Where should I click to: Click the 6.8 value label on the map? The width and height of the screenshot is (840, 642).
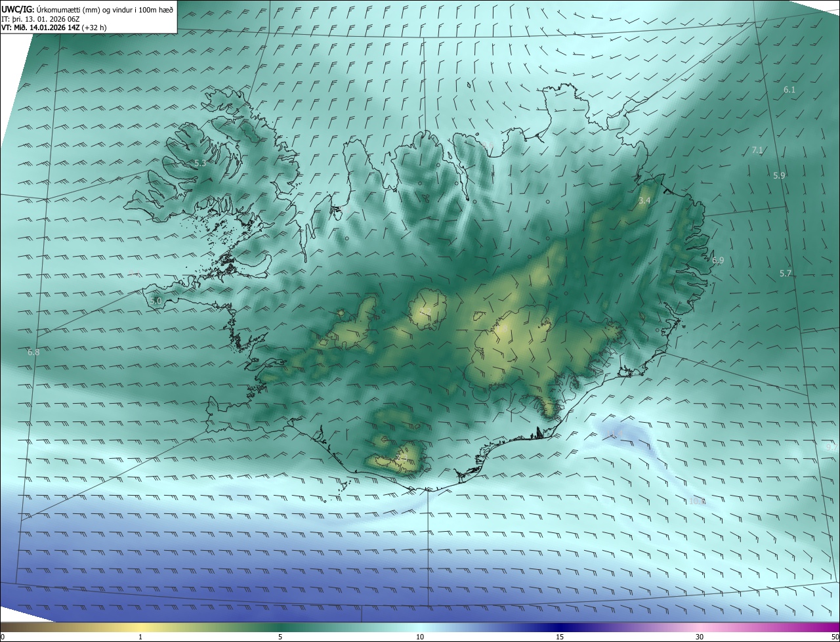coord(33,352)
